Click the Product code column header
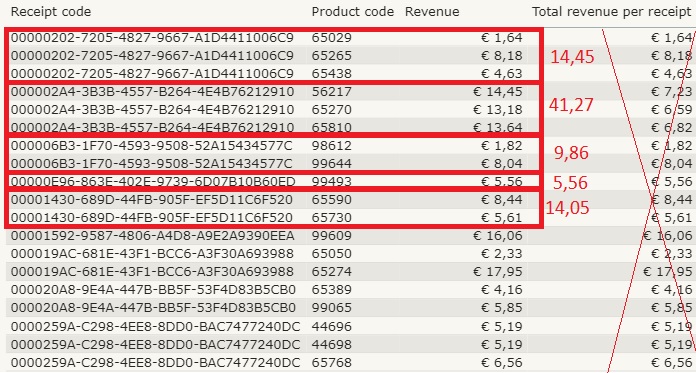 352,12
